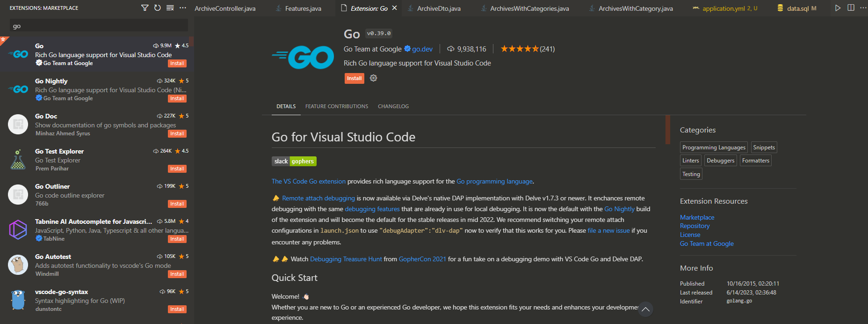Click the large Go logo in details

[x=303, y=58]
